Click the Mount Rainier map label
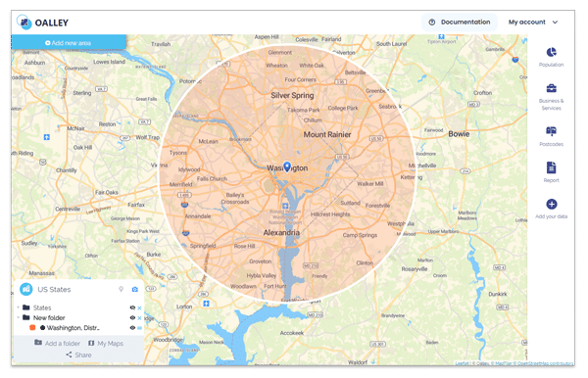Image resolution: width=588 pixels, height=378 pixels. click(327, 134)
